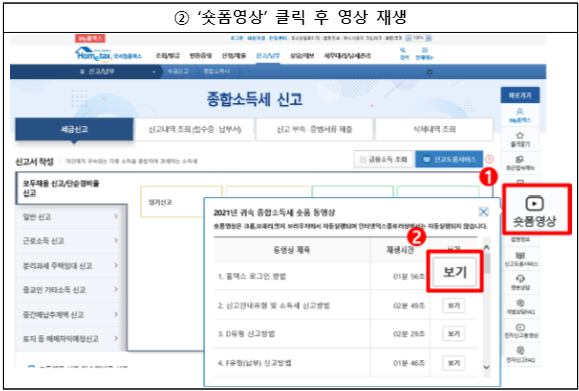Open 신고도움서비스 book icon in right sidebar
This screenshot has width=579, height=391.
520,259
